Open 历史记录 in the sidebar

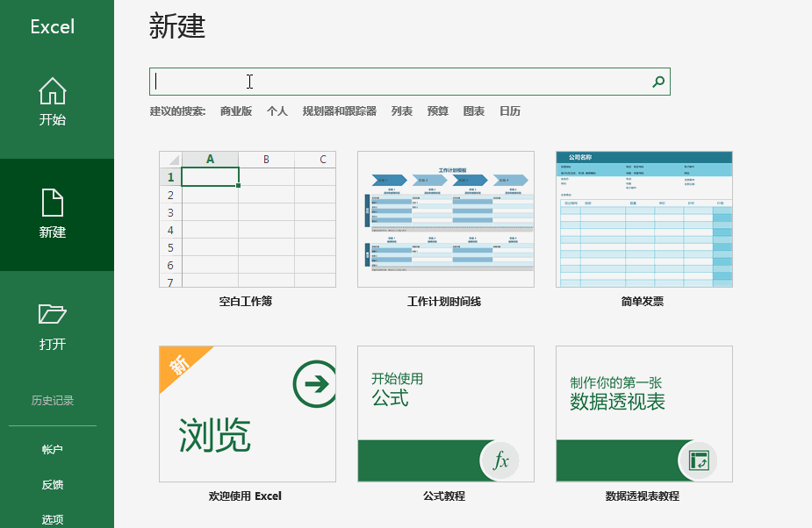click(x=53, y=400)
